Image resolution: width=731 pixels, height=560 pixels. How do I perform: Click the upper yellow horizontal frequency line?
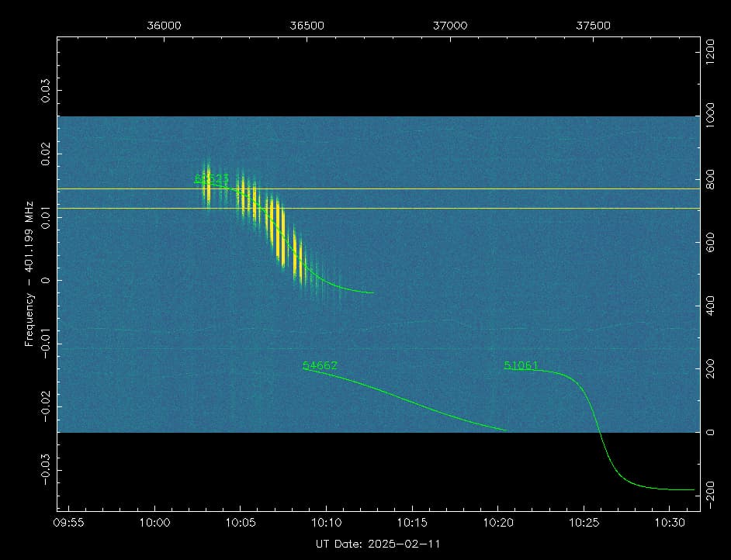[x=466, y=188]
